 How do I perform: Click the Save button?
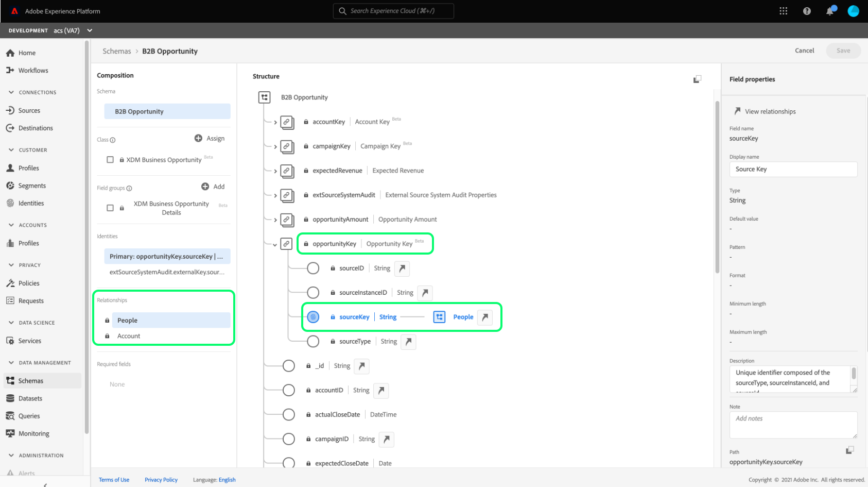click(843, 51)
